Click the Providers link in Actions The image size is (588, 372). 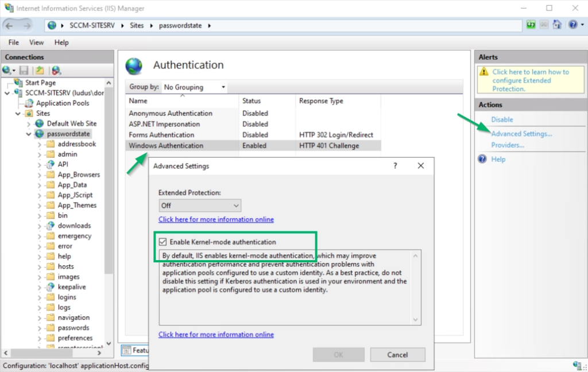click(x=508, y=145)
